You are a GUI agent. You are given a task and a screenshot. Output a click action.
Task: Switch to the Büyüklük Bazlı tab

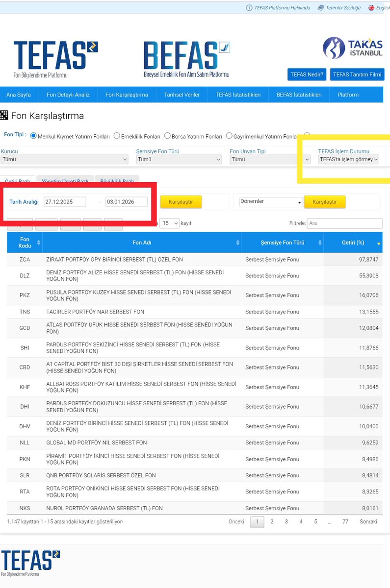pyautogui.click(x=117, y=181)
